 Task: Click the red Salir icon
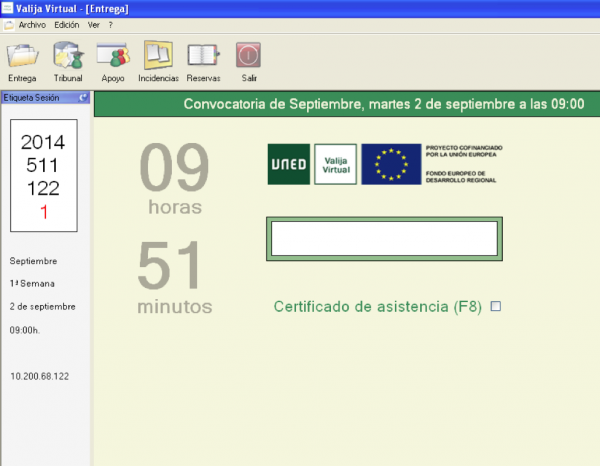248,56
